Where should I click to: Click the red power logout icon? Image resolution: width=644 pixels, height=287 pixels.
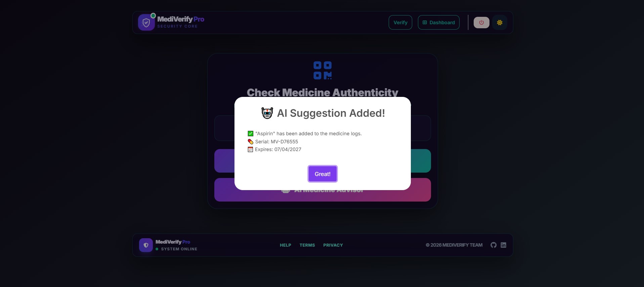pos(481,23)
